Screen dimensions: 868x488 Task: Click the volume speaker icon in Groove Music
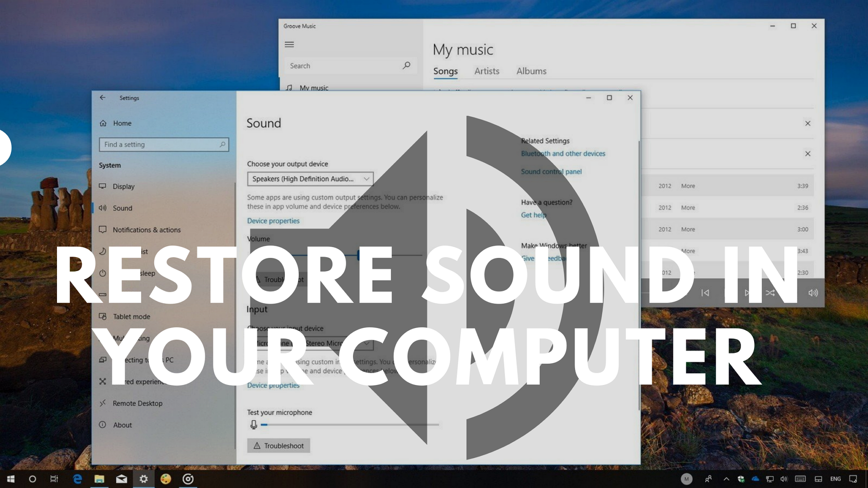pyautogui.click(x=812, y=292)
